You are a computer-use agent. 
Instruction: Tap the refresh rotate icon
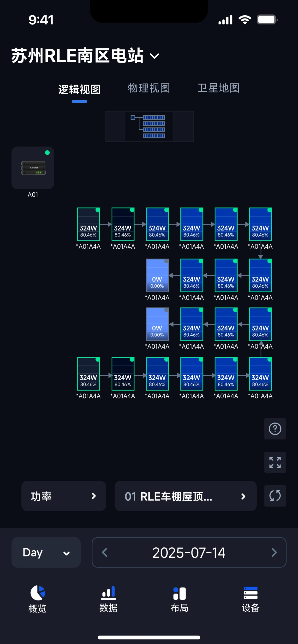[x=275, y=496]
